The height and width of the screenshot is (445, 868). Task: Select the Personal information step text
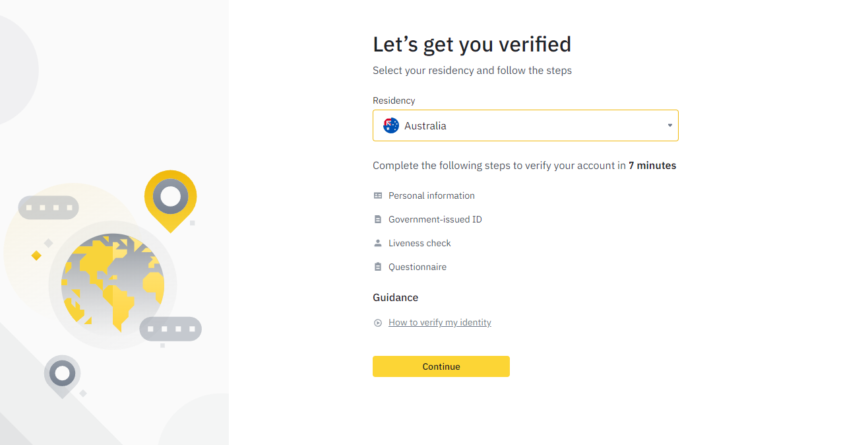431,195
